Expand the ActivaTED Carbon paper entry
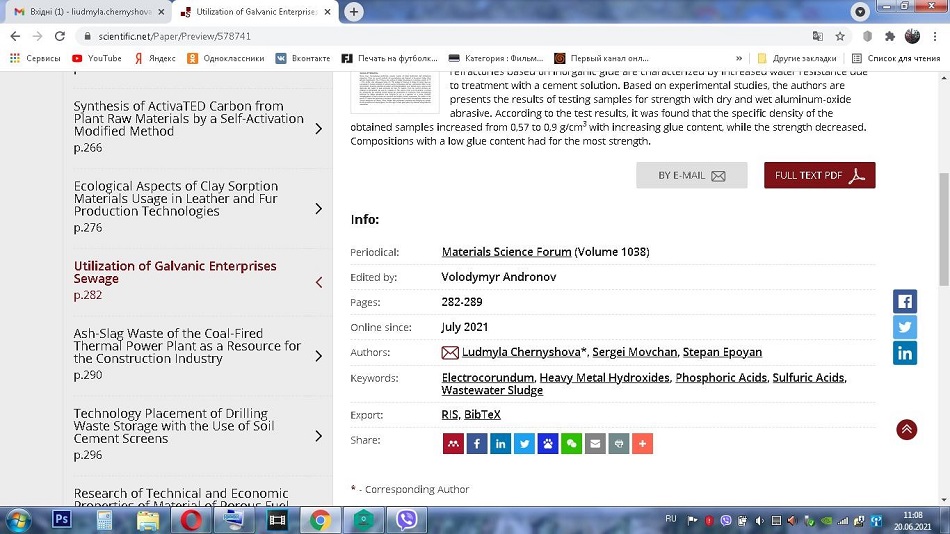950x534 pixels. pyautogui.click(x=318, y=129)
